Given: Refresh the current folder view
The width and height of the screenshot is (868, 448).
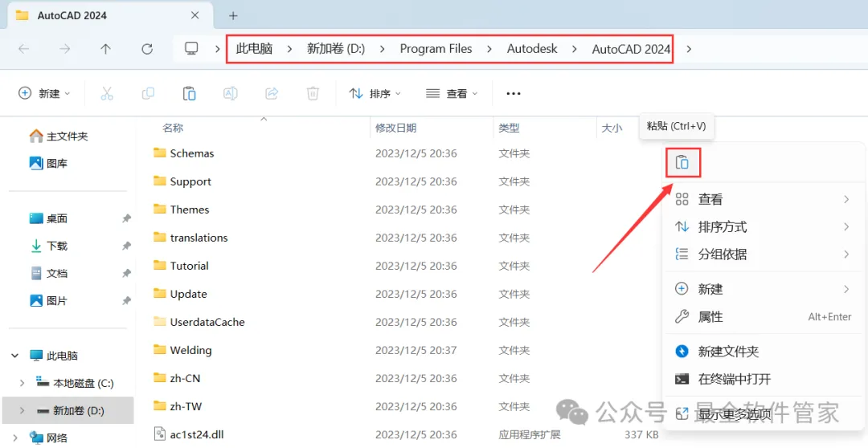Looking at the screenshot, I should (x=147, y=49).
